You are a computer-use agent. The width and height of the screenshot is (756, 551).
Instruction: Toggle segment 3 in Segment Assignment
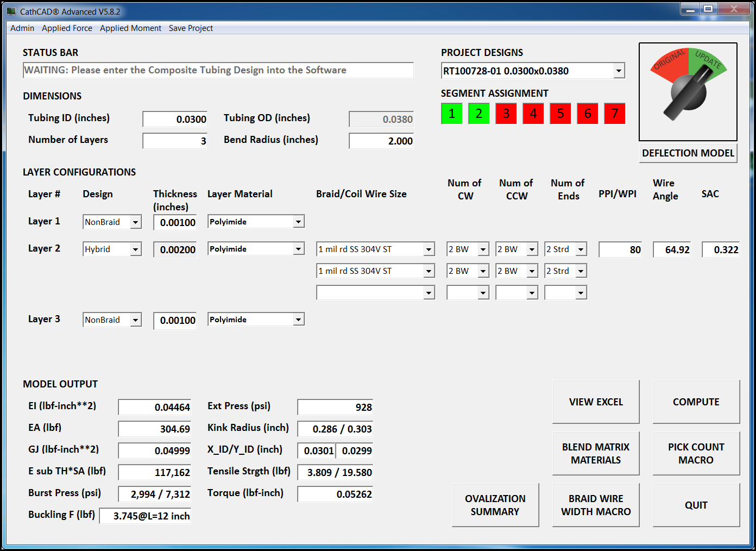pyautogui.click(x=506, y=114)
